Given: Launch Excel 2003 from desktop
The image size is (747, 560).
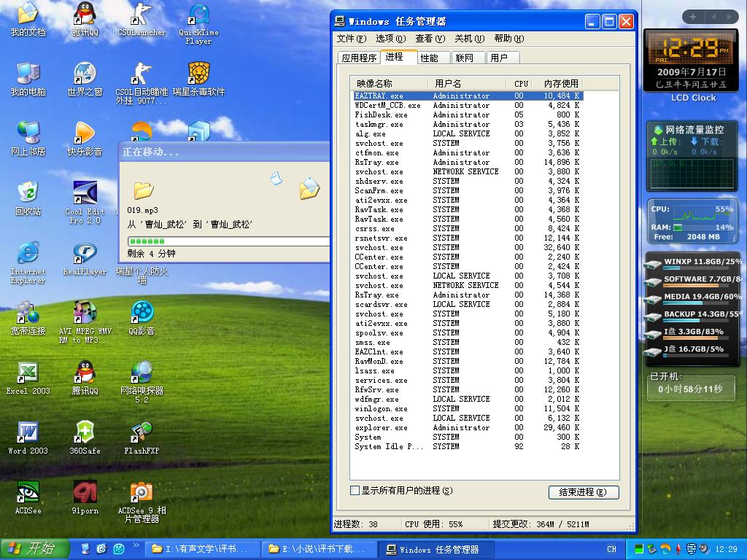Looking at the screenshot, I should (x=28, y=373).
